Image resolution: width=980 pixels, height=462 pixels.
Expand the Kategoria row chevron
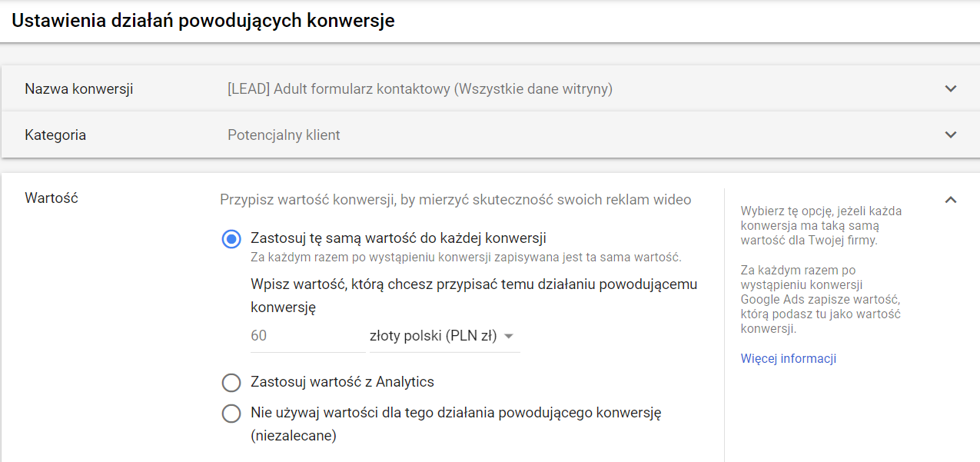[951, 135]
